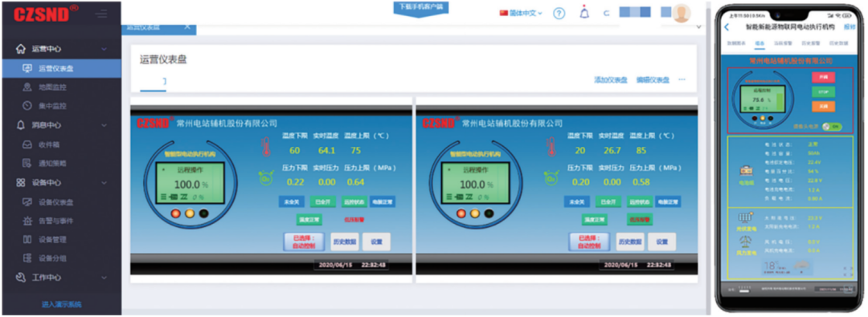Collapse the sidebar with the hamburger icon
868x317 pixels.
(x=101, y=14)
